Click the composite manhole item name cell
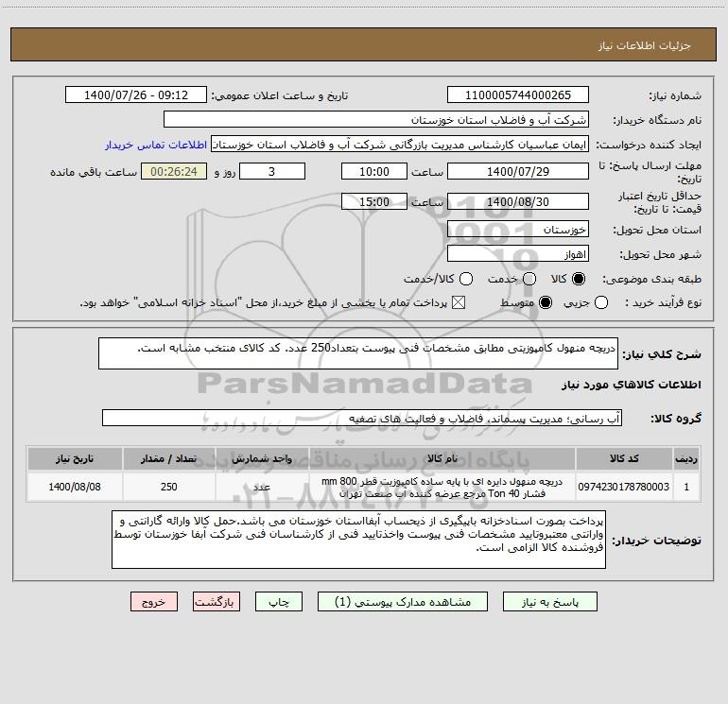The width and height of the screenshot is (728, 704). pyautogui.click(x=442, y=487)
